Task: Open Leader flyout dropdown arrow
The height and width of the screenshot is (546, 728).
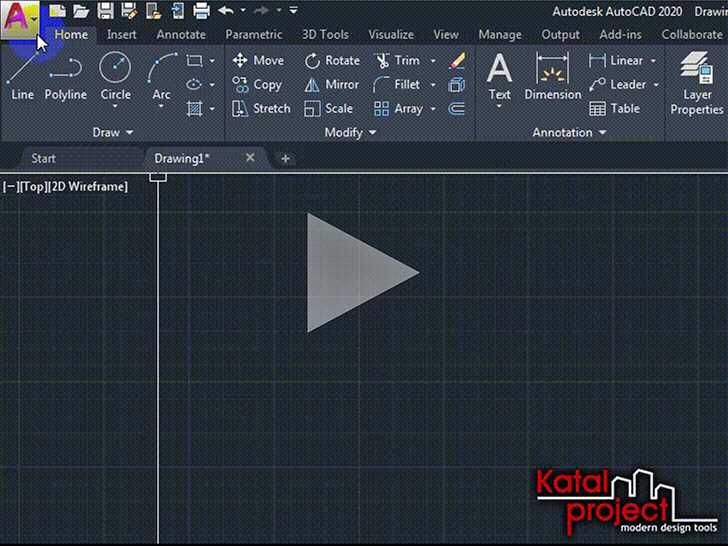Action: [656, 85]
